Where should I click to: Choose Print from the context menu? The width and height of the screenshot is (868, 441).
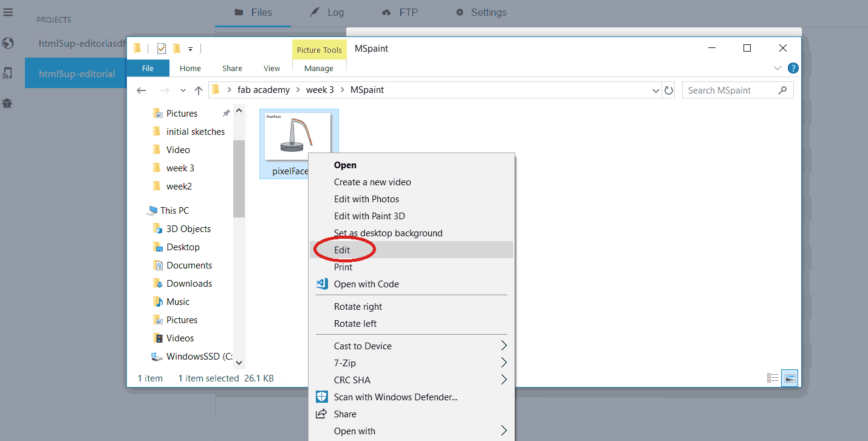411,267
